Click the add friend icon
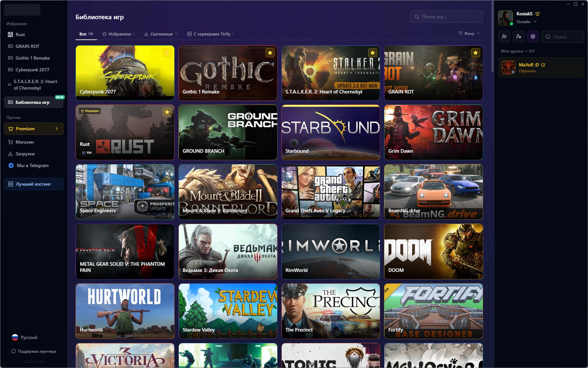Viewport: 588px width, 368px height. click(504, 37)
